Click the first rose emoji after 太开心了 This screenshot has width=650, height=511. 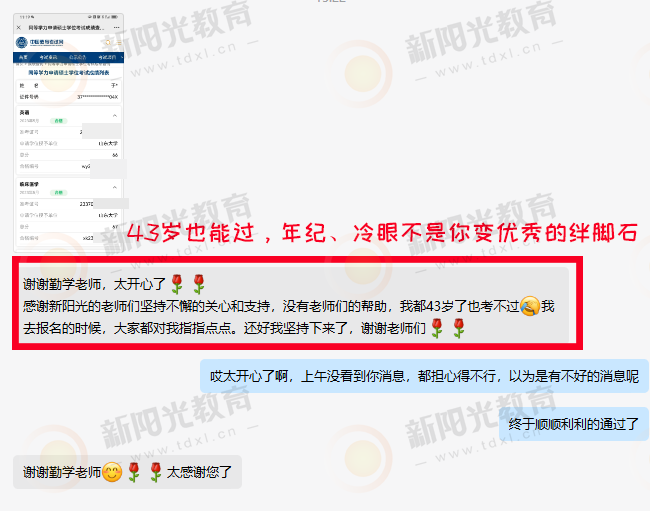click(x=177, y=284)
